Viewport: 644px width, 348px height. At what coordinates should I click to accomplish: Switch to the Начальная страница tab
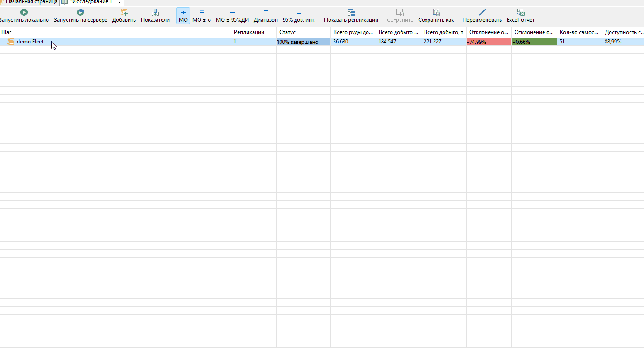[29, 2]
